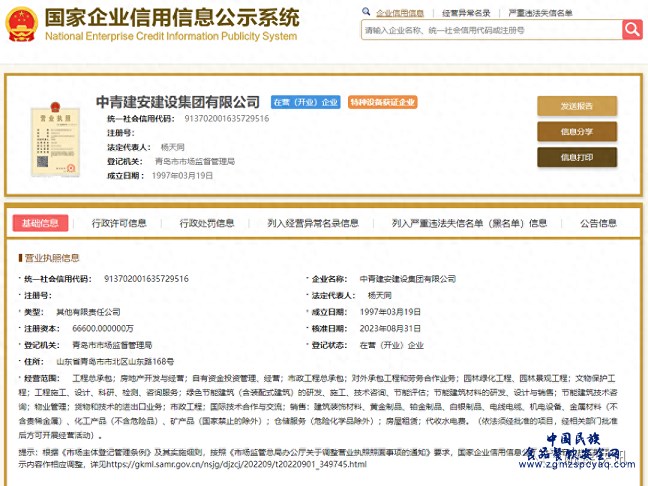Click the 特种设备获证企业 orange badge

click(x=383, y=102)
